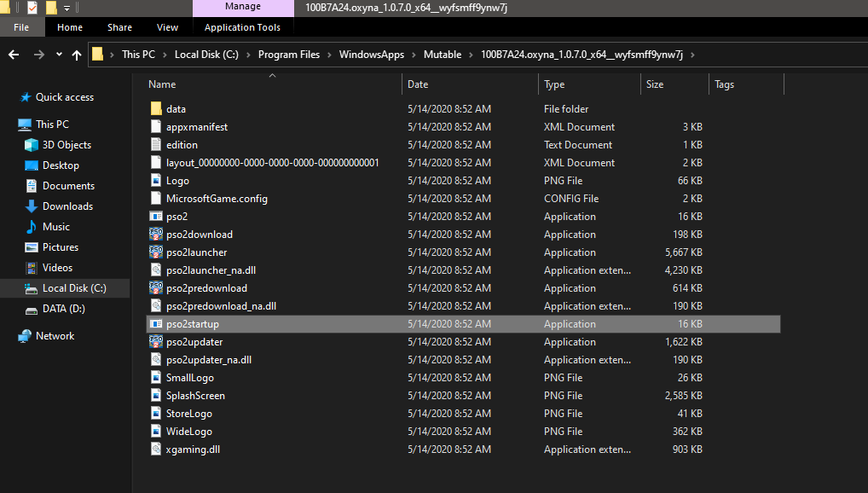This screenshot has width=868, height=493.
Task: Open Desktop in the sidebar
Action: tap(61, 165)
